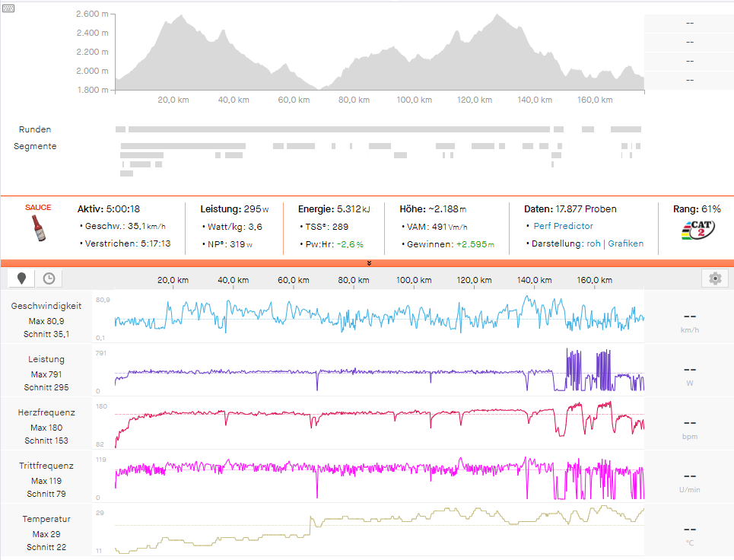The image size is (734, 560).
Task: Click the elevation profile's highest peak
Action: [x=498, y=17]
